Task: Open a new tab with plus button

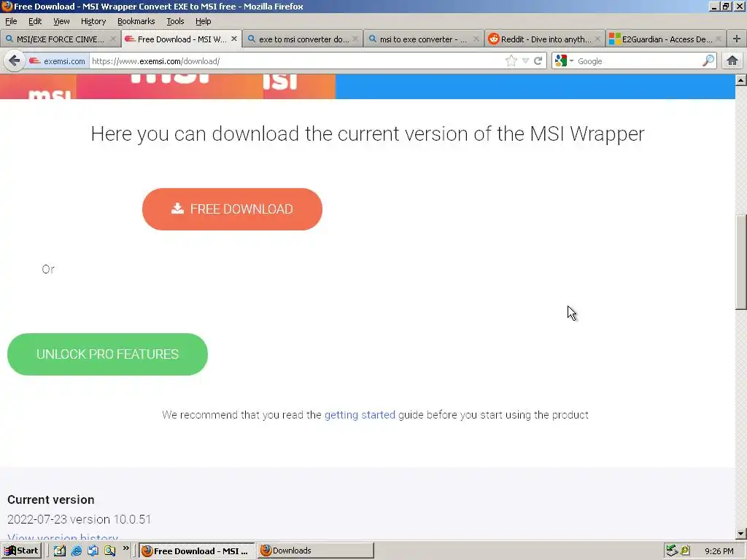Action: [x=737, y=39]
